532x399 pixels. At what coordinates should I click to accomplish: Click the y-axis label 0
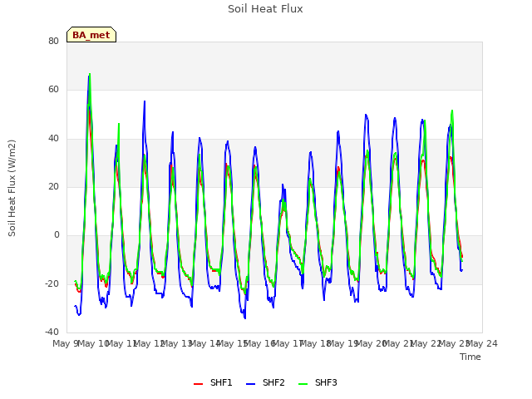(57, 234)
